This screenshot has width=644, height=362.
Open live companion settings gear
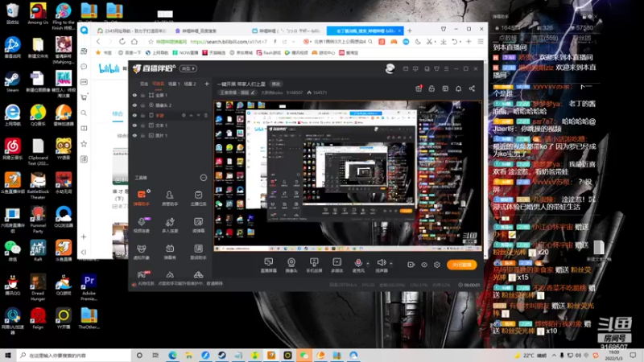[437, 265]
